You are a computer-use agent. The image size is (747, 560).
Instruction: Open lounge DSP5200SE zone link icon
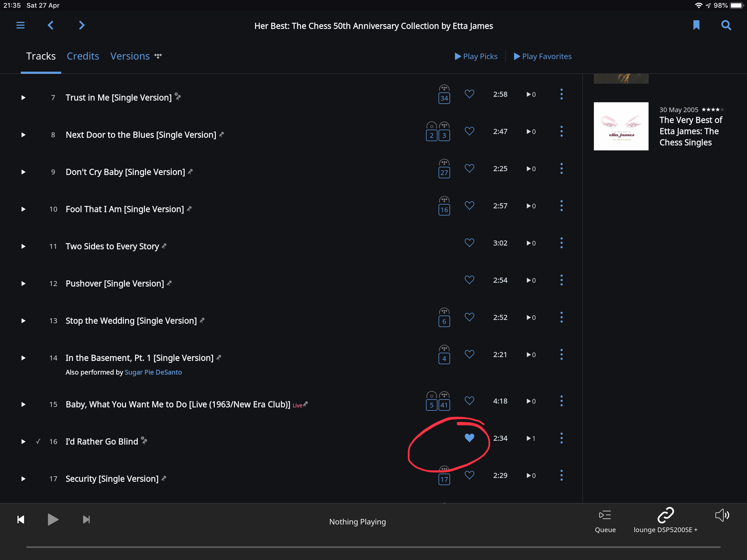(x=666, y=515)
